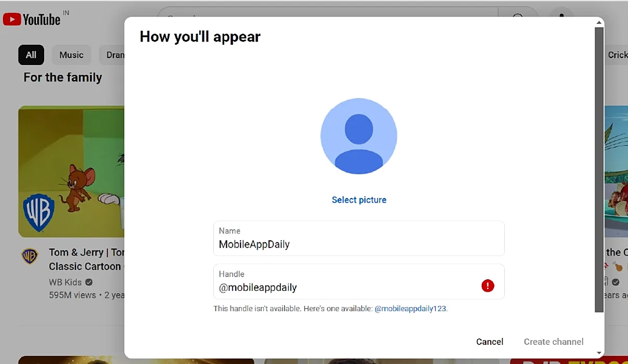Image resolution: width=628 pixels, height=364 pixels.
Task: Click the '595M views' video stat text
Action: (x=72, y=295)
